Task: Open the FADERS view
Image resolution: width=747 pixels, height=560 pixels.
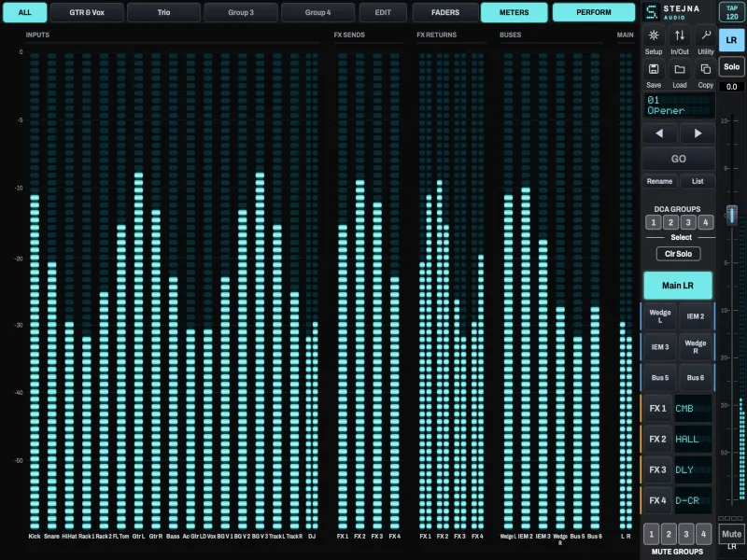Action: pos(445,12)
